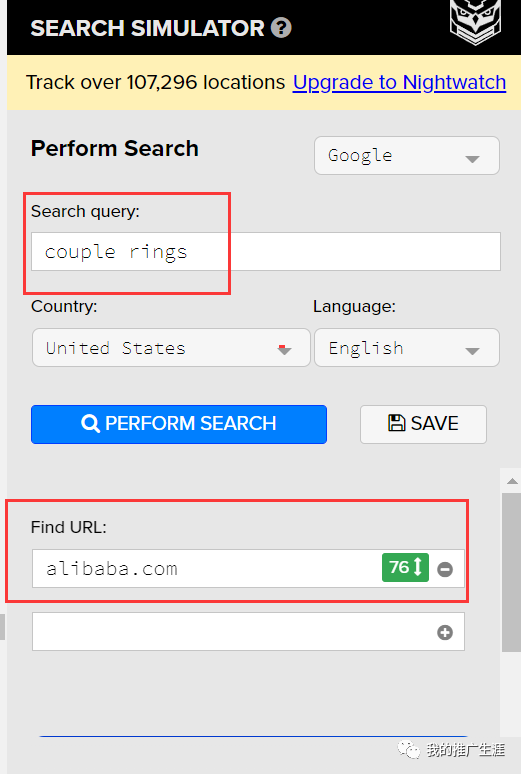Click the Upgrade to Nightwatch link
521x774 pixels.
point(399,82)
